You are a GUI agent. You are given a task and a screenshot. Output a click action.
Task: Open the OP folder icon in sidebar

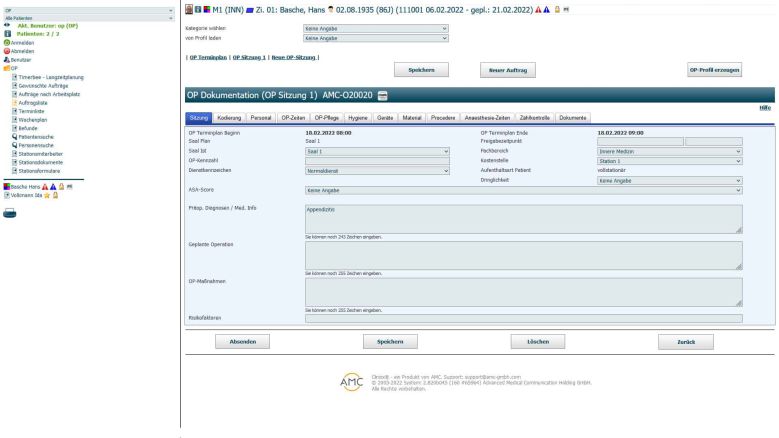5,68
